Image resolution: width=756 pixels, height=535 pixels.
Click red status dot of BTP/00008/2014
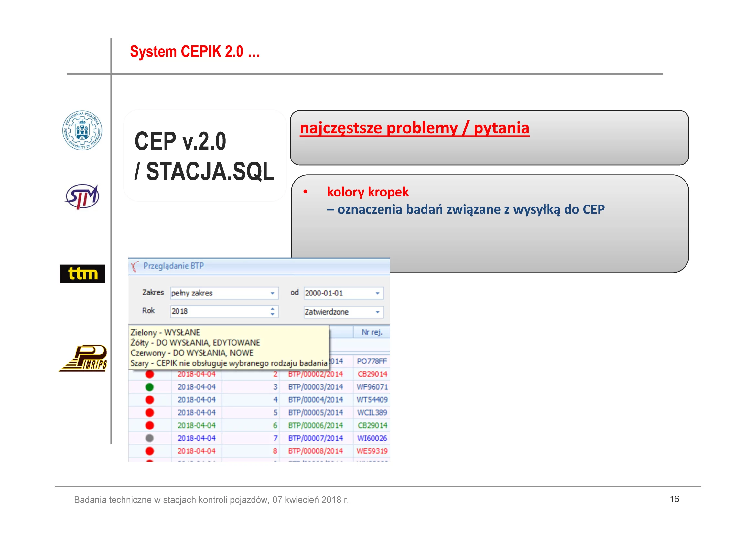(150, 451)
